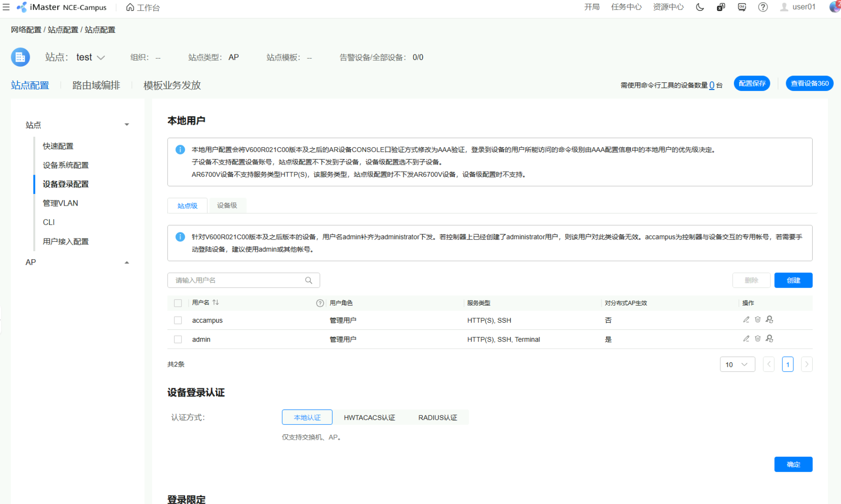Switch to the 路由域编排 tab
The height and width of the screenshot is (504, 841).
click(x=96, y=85)
